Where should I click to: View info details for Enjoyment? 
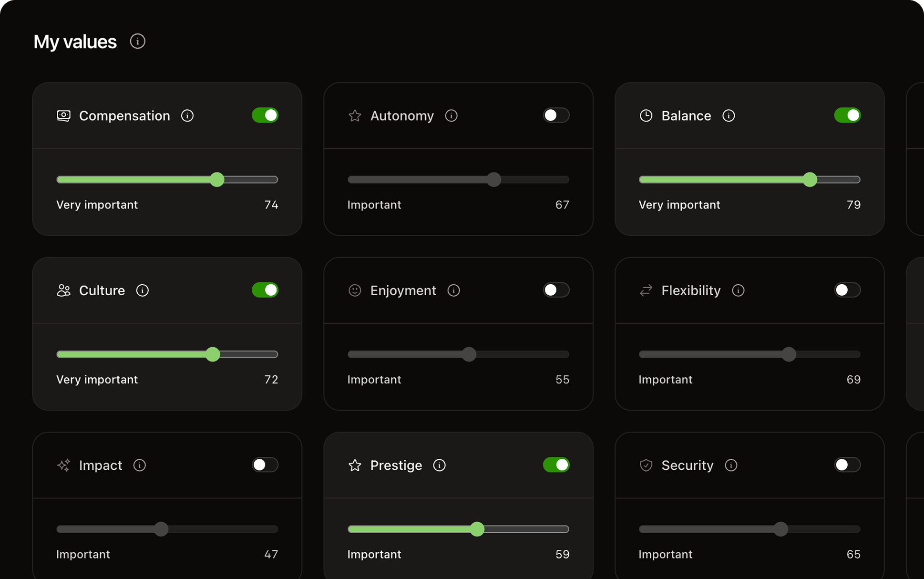pos(453,290)
